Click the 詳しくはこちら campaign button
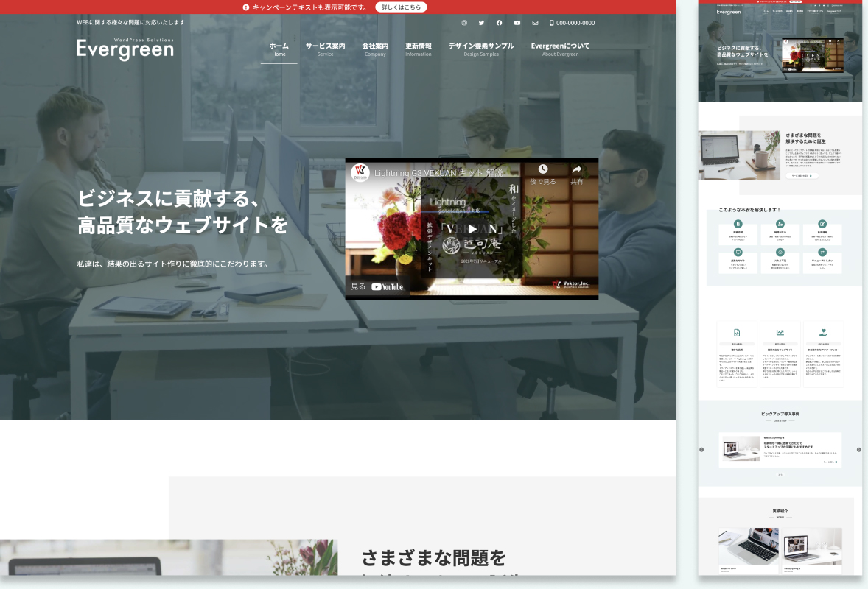This screenshot has width=868, height=589. tap(401, 7)
